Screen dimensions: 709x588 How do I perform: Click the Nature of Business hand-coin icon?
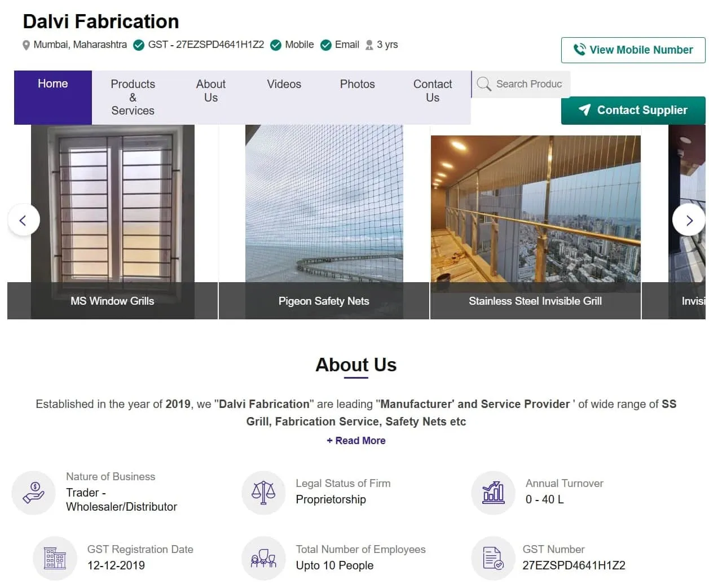click(34, 493)
